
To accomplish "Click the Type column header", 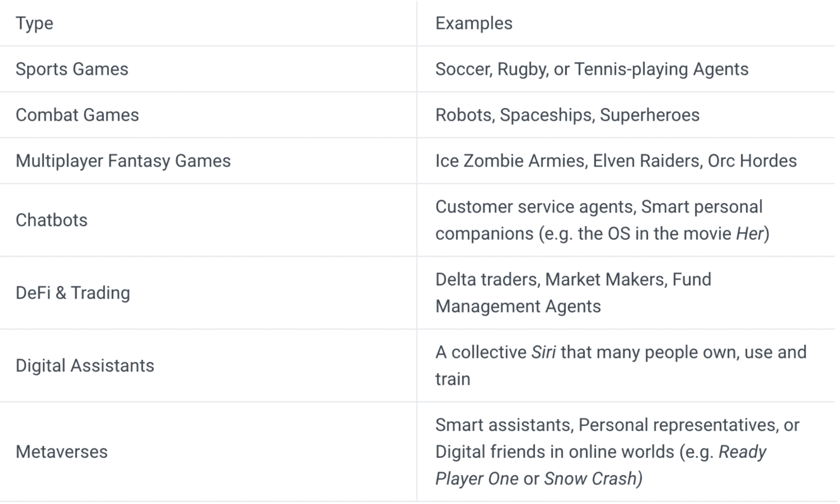I will coord(34,23).
